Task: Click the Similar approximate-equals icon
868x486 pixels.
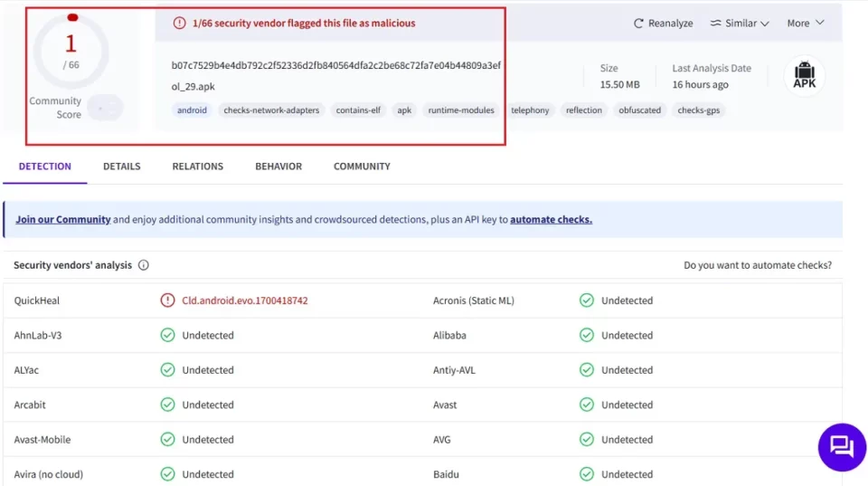Action: [x=716, y=24]
